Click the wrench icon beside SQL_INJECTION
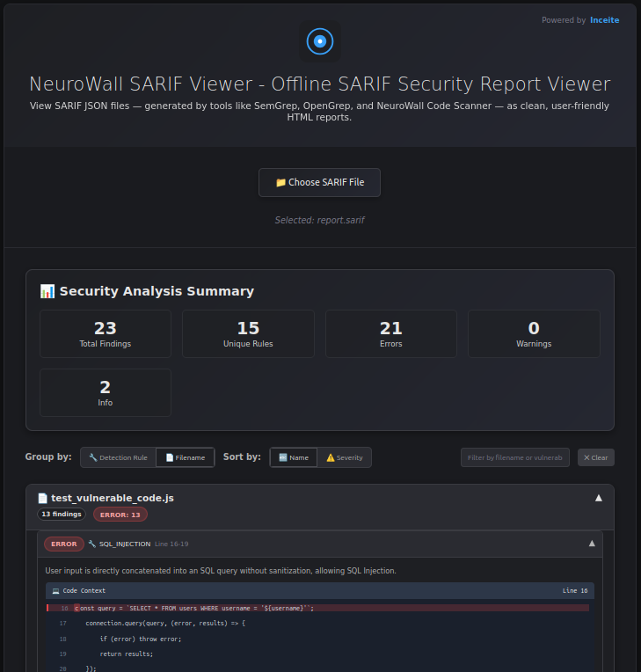641x672 pixels. point(91,544)
